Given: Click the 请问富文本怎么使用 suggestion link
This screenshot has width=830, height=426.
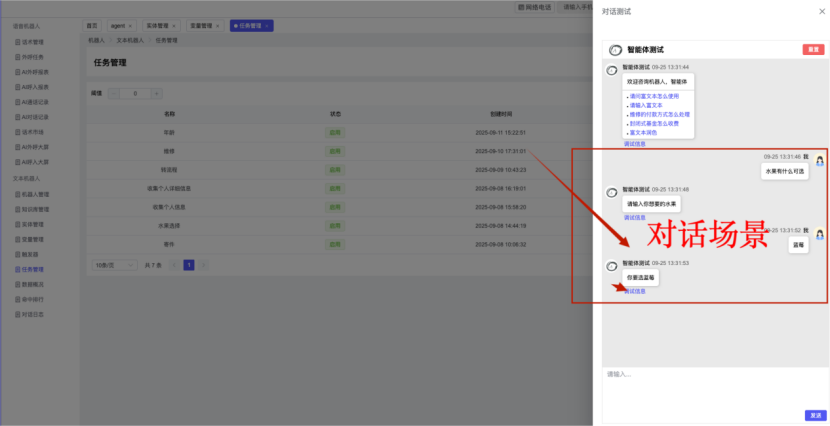Looking at the screenshot, I should point(655,96).
